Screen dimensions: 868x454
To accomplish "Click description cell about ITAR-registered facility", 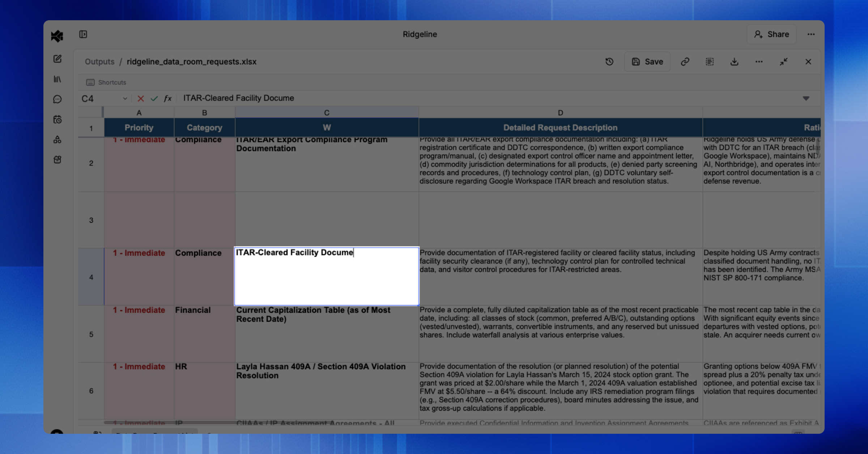I will click(x=561, y=277).
